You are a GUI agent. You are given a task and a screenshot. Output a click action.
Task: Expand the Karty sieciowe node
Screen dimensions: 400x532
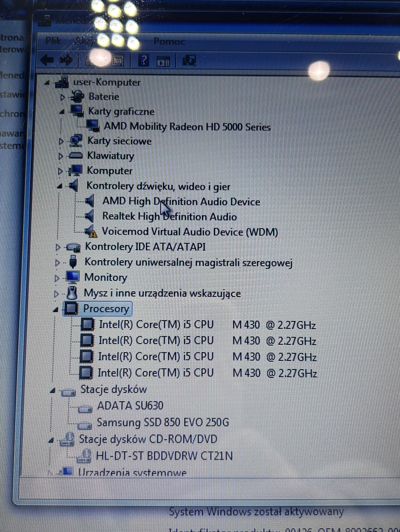[x=61, y=141]
